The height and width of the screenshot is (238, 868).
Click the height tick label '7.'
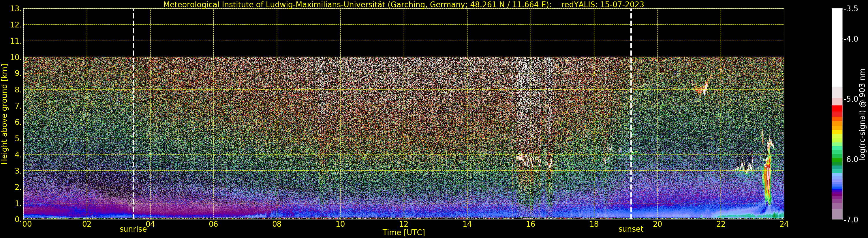point(18,106)
